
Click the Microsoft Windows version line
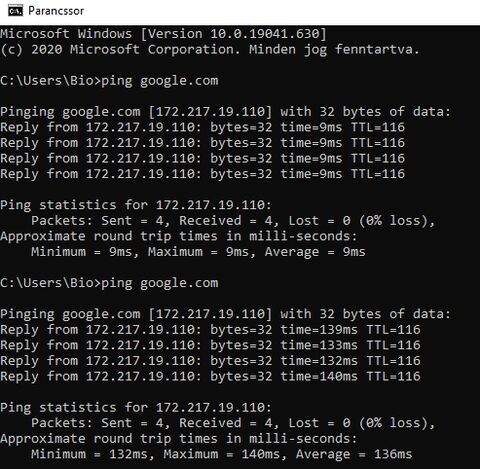163,34
